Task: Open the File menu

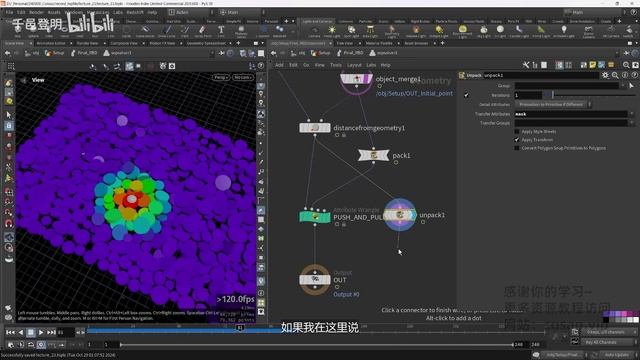Action: (x=9, y=12)
